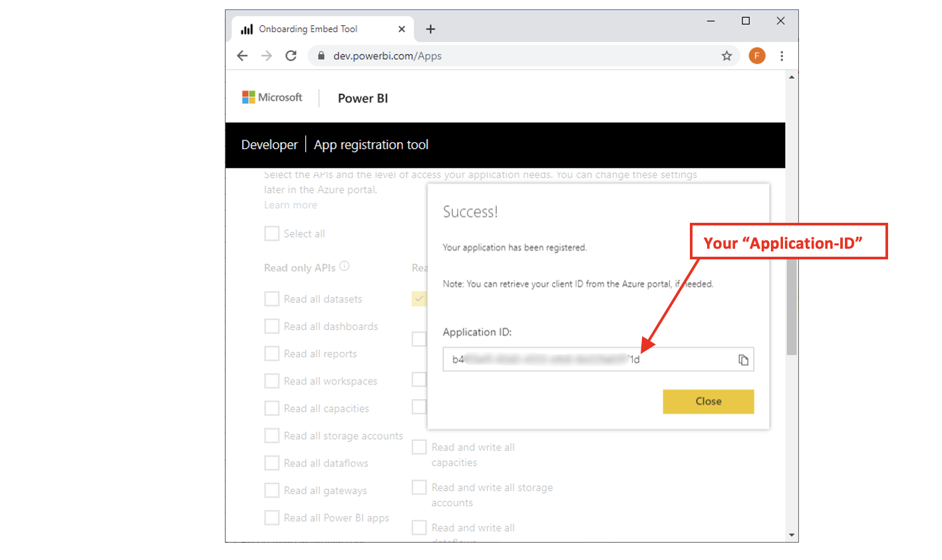Open the Learn more link
Viewport: 942px width, 560px height.
pyautogui.click(x=290, y=205)
